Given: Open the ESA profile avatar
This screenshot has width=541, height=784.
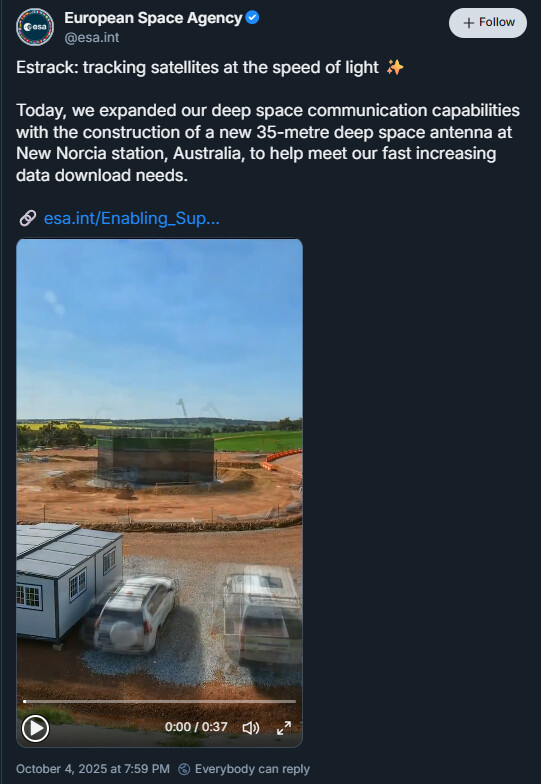Looking at the screenshot, I should [35, 27].
